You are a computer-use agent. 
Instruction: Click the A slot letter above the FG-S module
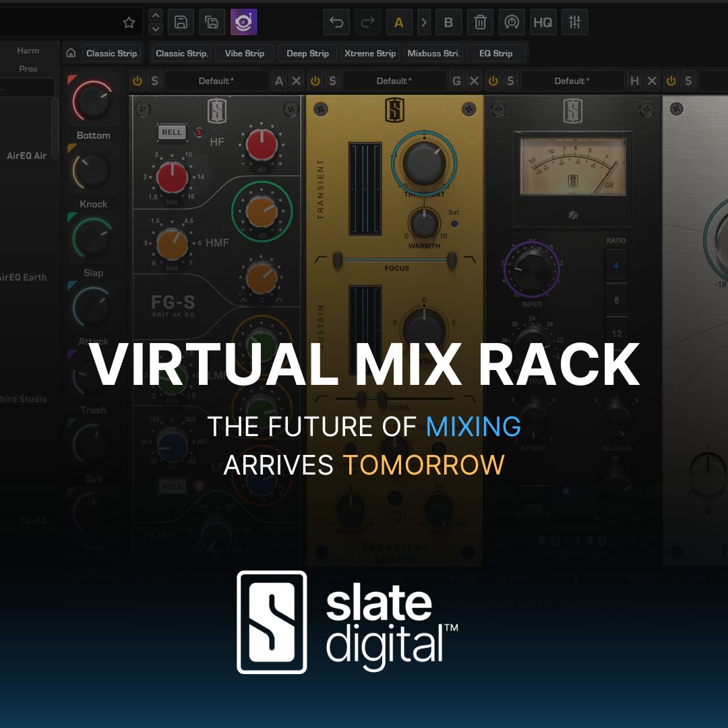278,81
